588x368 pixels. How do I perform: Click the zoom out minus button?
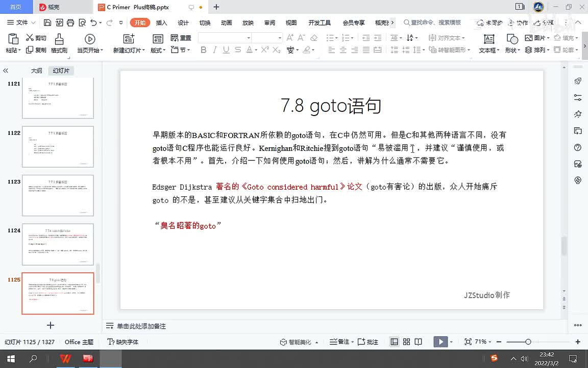499,342
